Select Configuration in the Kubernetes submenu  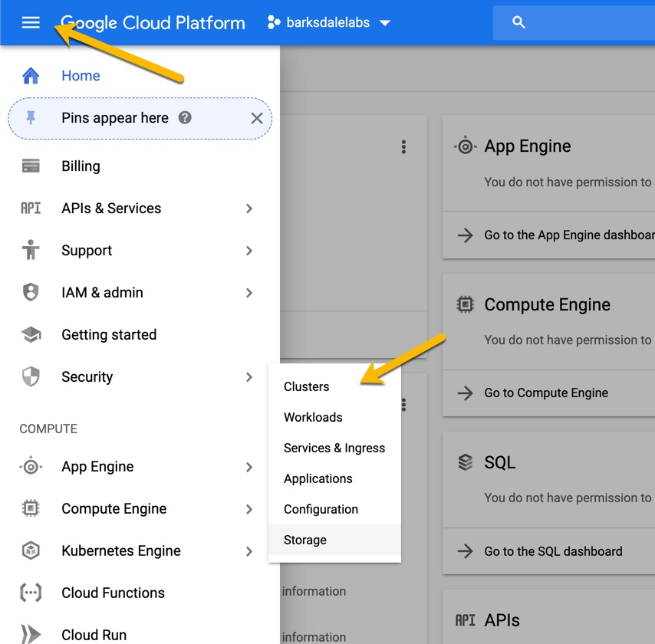pos(334,509)
